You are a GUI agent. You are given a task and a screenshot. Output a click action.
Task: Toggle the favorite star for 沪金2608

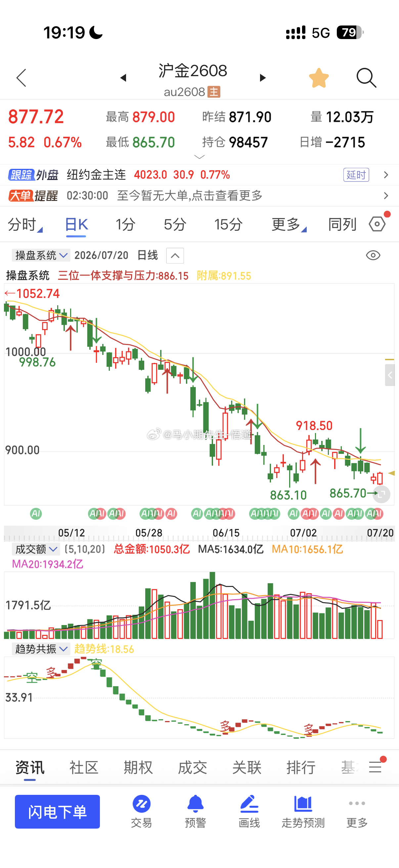click(319, 78)
